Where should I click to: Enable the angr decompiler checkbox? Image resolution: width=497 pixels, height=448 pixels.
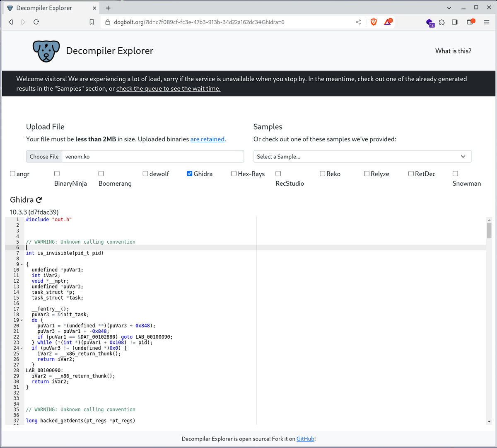click(12, 174)
